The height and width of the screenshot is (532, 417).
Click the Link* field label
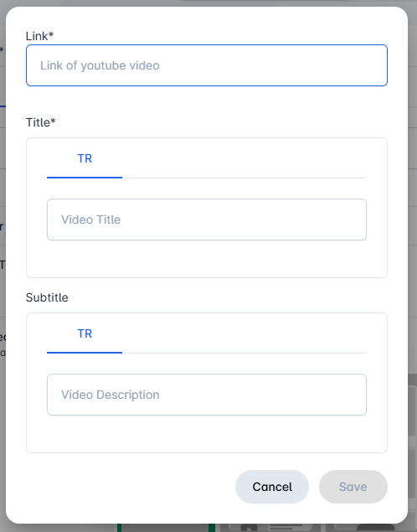click(39, 36)
